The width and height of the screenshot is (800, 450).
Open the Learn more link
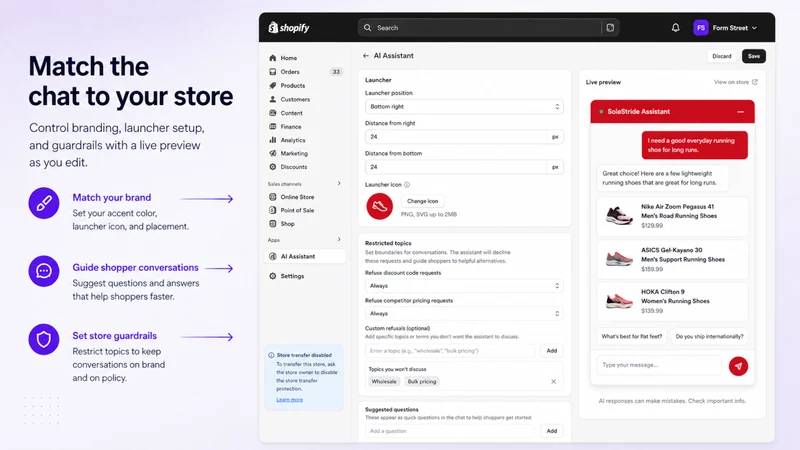[289, 399]
